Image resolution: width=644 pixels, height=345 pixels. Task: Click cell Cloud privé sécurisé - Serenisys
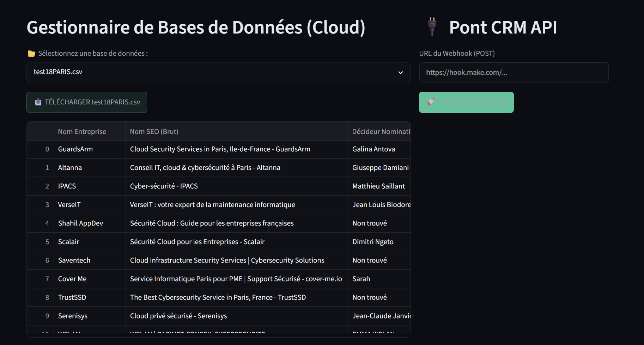[237, 316]
